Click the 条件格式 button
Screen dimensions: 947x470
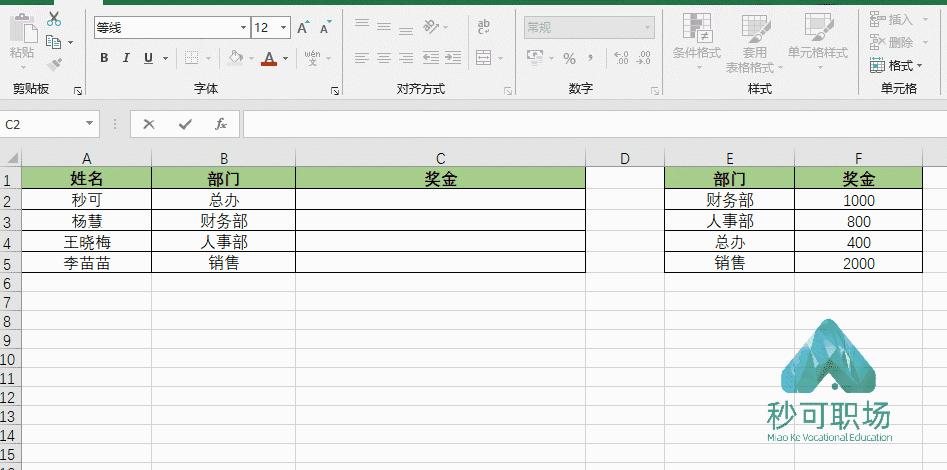click(697, 42)
